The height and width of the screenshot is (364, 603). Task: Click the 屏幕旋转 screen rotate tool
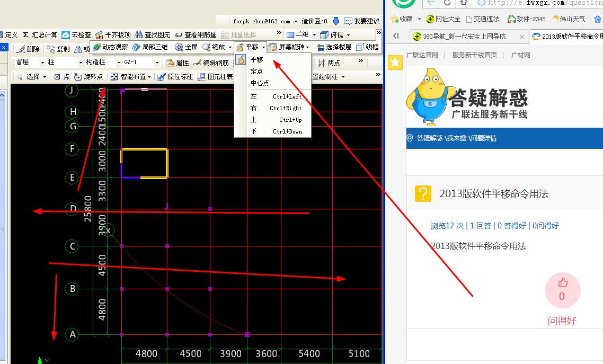[x=287, y=47]
